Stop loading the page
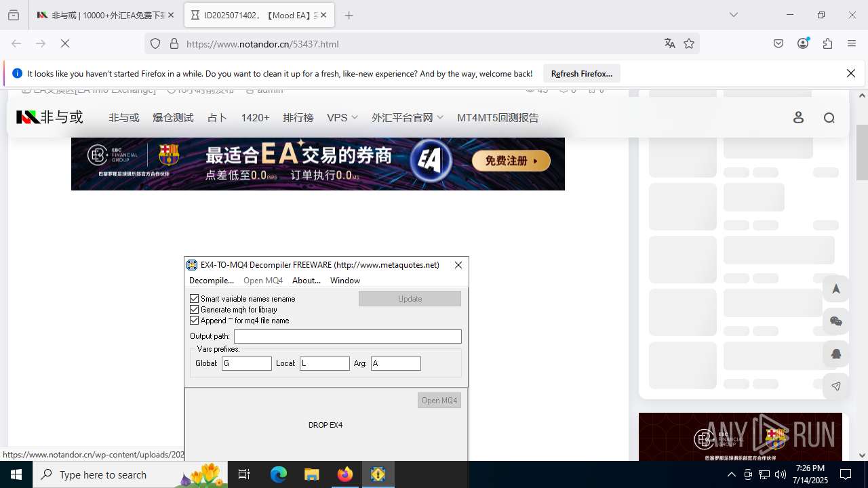 coord(65,43)
